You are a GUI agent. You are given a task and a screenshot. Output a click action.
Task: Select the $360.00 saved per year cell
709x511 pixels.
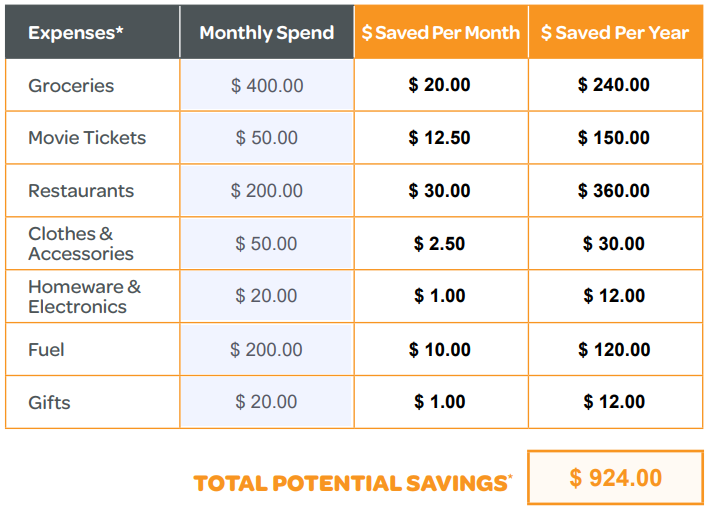614,190
